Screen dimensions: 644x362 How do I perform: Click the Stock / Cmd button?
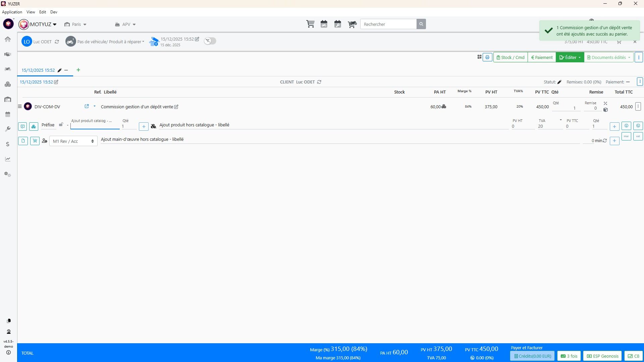pyautogui.click(x=511, y=57)
